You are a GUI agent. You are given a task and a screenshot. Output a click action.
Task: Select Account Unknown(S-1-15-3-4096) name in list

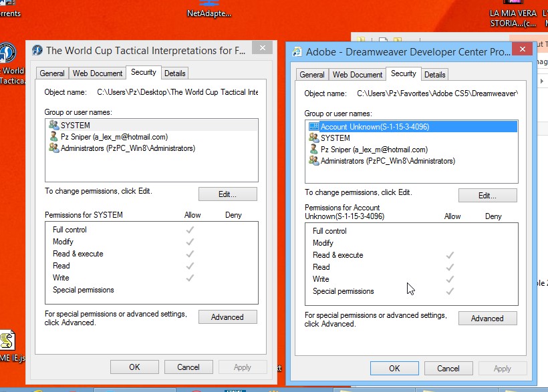tap(375, 126)
